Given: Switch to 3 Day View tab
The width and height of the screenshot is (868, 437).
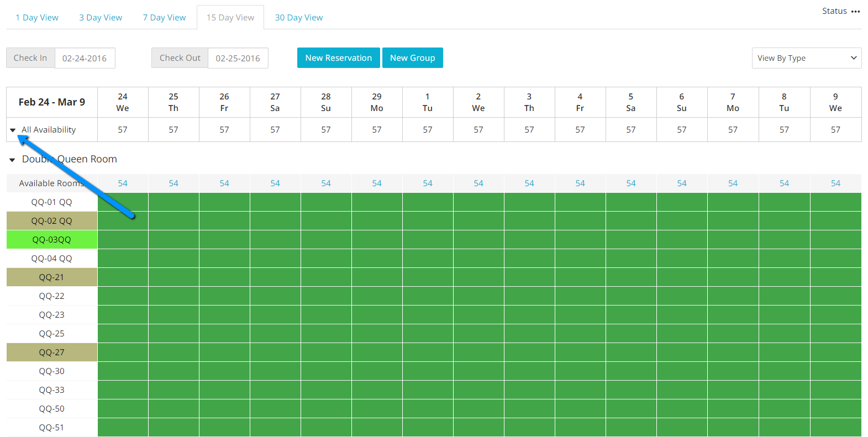Looking at the screenshot, I should 101,18.
